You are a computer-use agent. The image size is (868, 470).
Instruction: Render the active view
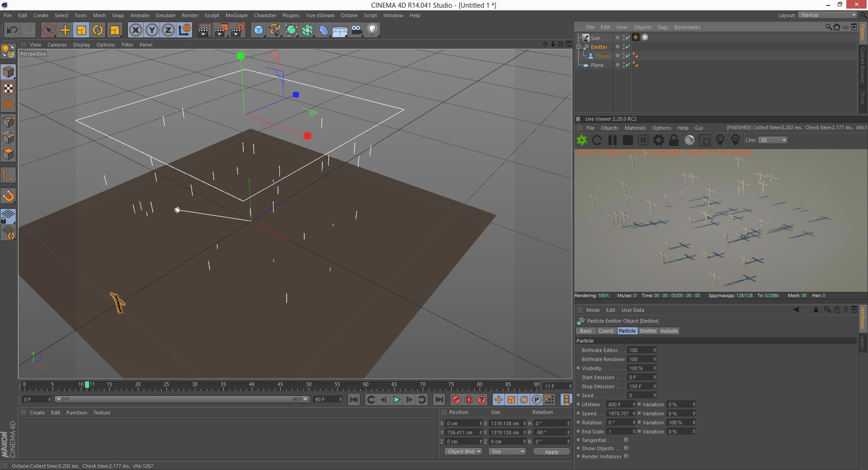coord(204,30)
